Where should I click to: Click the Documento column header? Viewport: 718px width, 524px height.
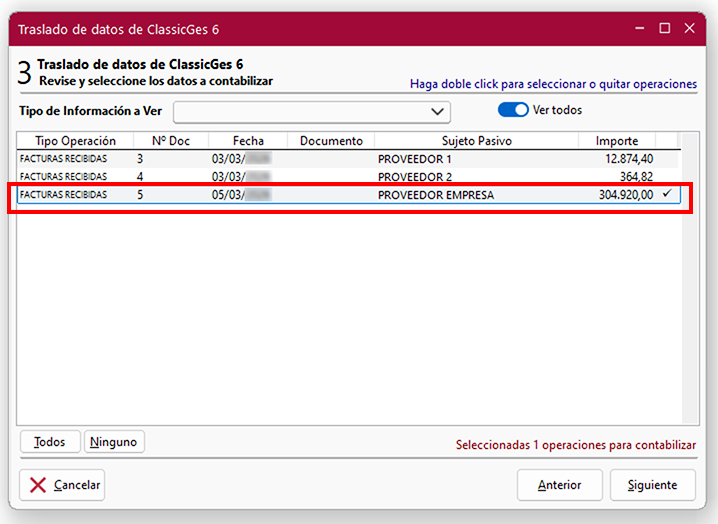coord(331,141)
